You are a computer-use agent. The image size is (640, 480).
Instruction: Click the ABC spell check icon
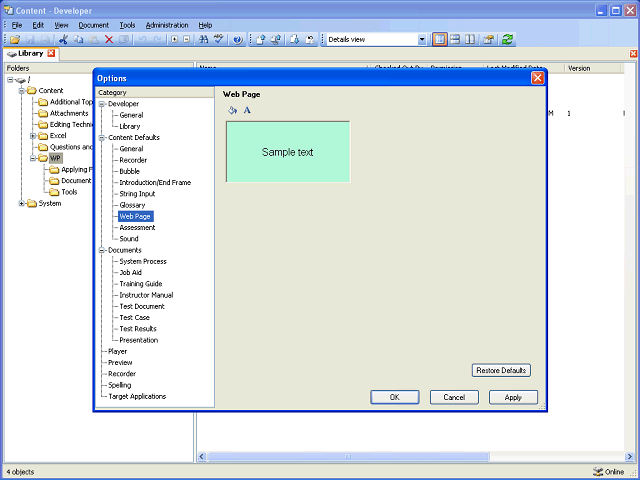tap(219, 40)
